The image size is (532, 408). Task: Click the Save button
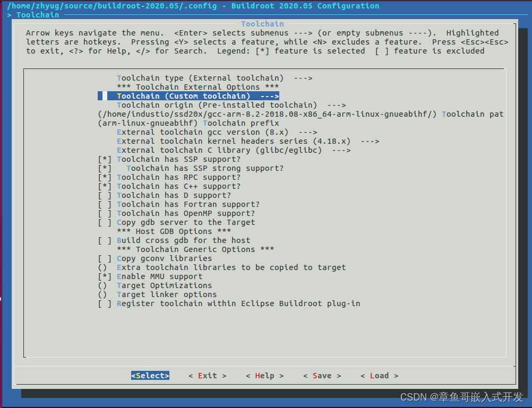click(x=322, y=376)
